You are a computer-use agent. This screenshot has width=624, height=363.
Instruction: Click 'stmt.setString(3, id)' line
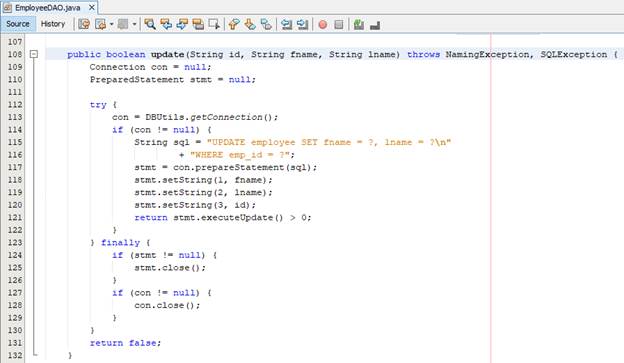pos(195,205)
